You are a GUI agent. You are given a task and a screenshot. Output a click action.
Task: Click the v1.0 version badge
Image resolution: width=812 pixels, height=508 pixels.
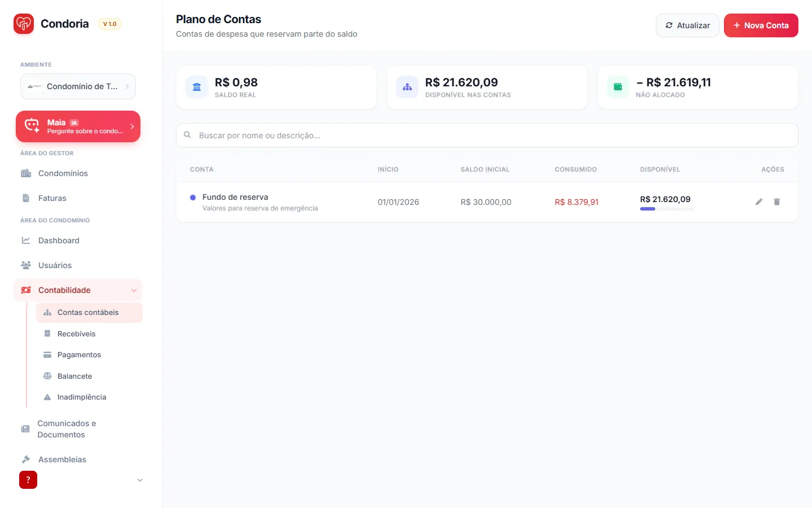(x=110, y=24)
